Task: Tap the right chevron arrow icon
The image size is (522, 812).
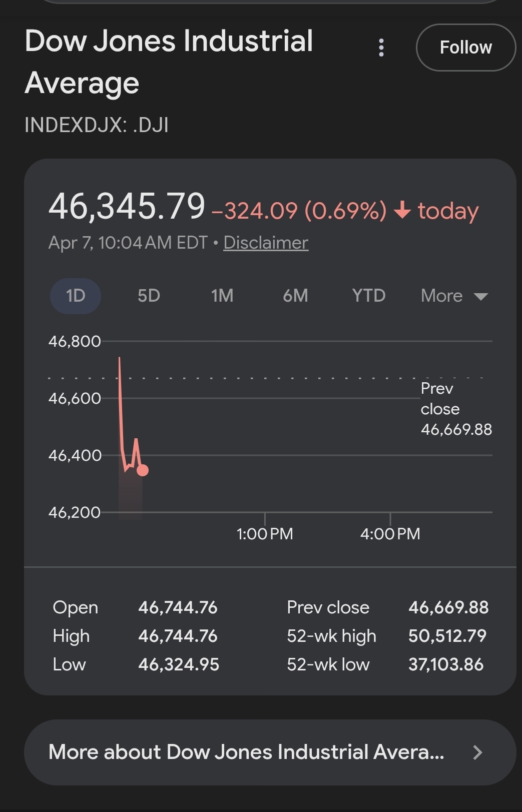Action: (477, 752)
